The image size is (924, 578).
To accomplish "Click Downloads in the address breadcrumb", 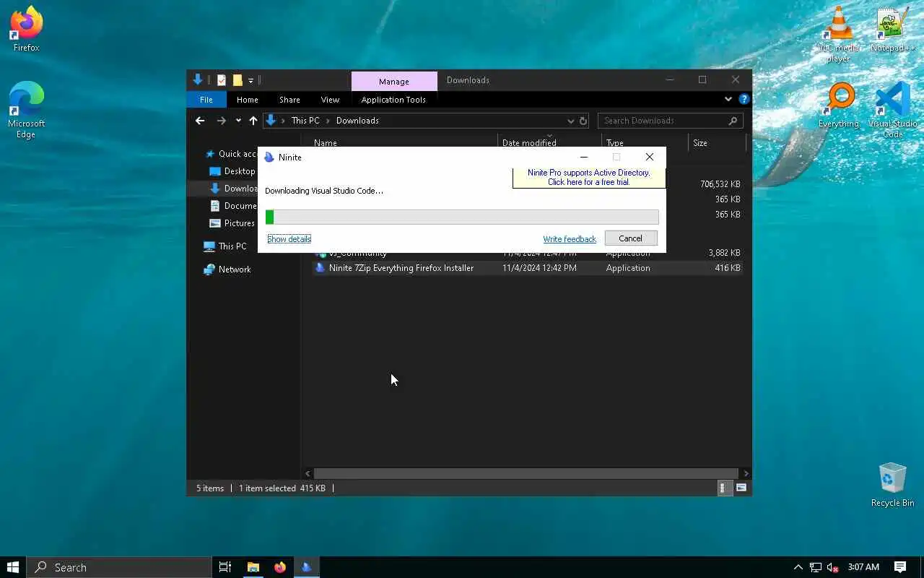I will pyautogui.click(x=357, y=121).
